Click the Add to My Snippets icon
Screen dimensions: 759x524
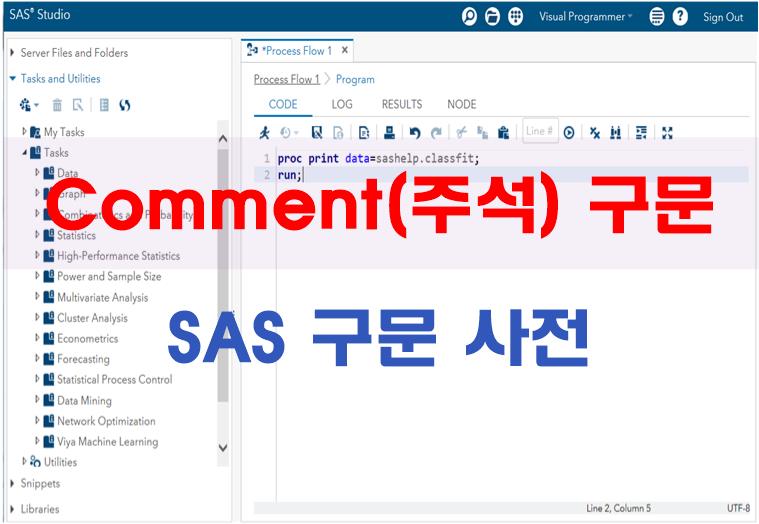click(x=364, y=133)
